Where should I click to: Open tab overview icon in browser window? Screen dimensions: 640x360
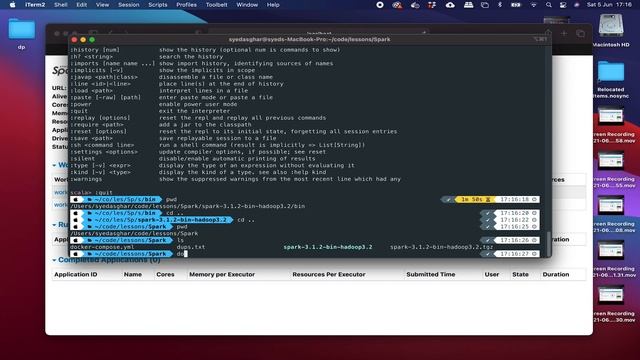tap(580, 33)
